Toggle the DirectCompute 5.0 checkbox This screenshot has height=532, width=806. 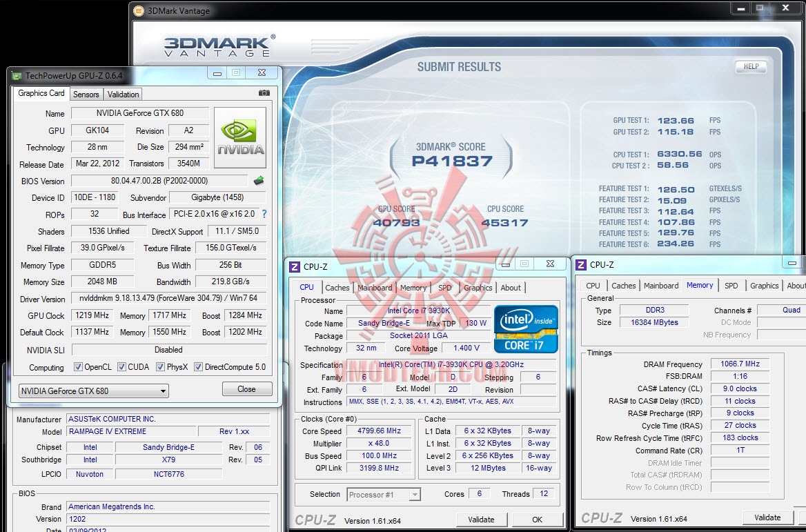[x=198, y=367]
